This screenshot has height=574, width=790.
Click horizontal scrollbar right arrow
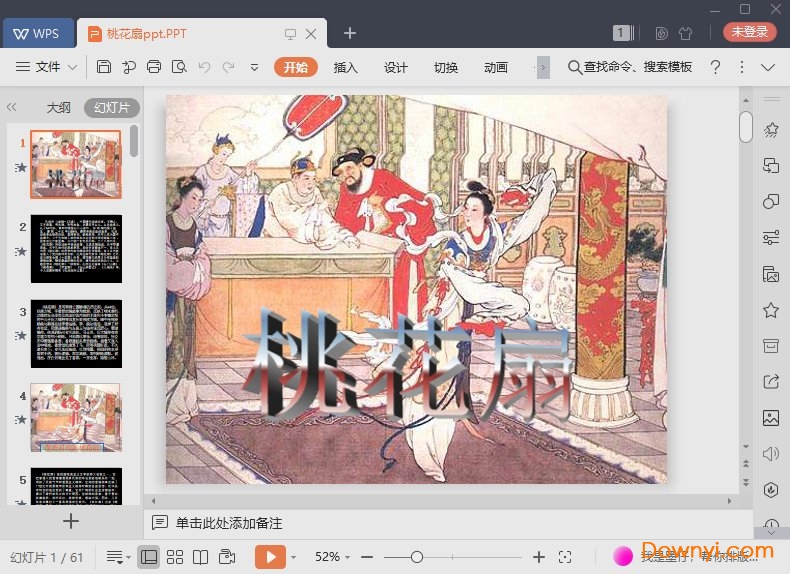point(729,501)
